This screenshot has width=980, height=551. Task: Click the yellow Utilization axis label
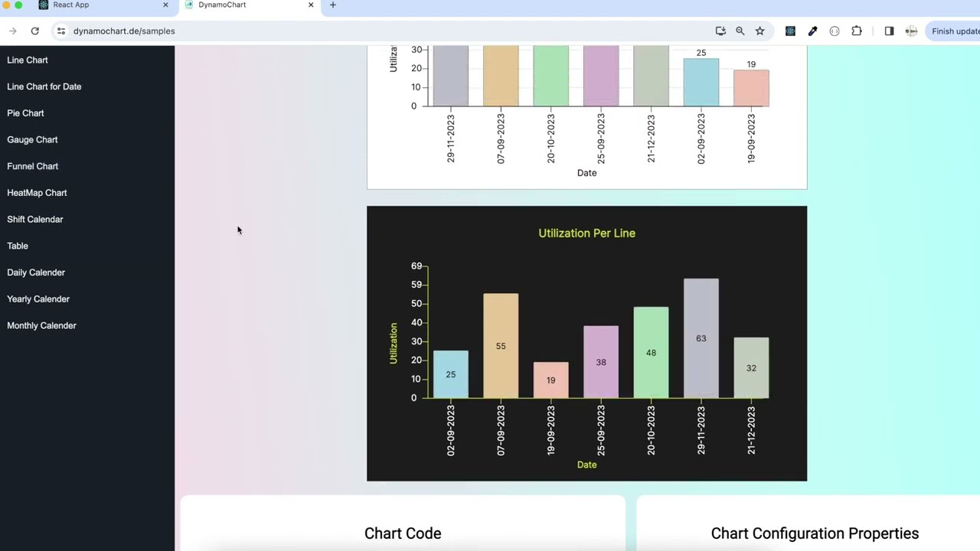pyautogui.click(x=393, y=343)
